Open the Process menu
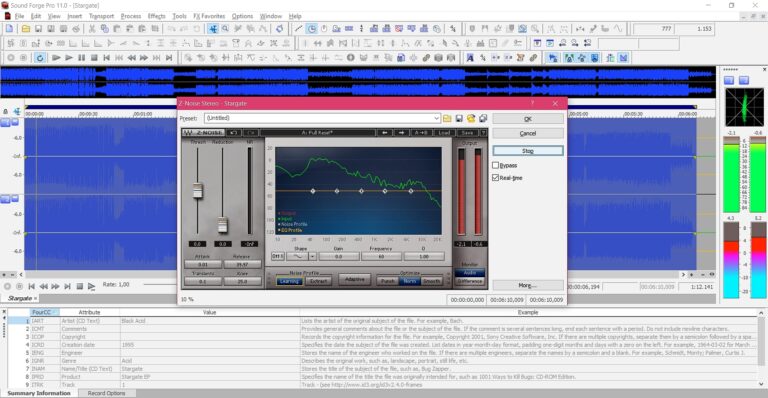Viewport: 768px width, 398px height. [x=131, y=16]
